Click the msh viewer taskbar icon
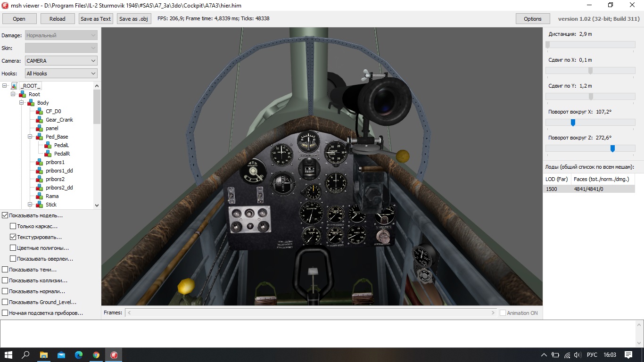The image size is (644, 362). [114, 355]
